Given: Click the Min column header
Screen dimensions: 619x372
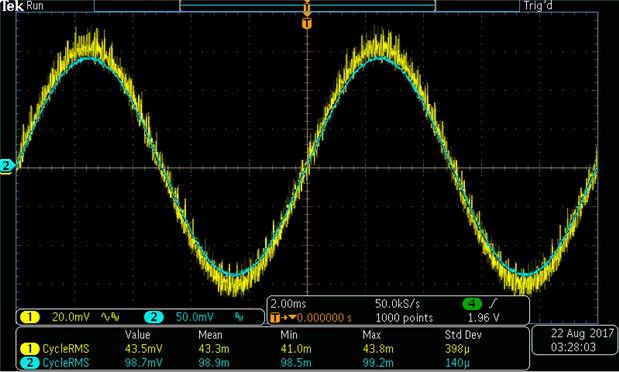Looking at the screenshot, I should coord(289,335).
